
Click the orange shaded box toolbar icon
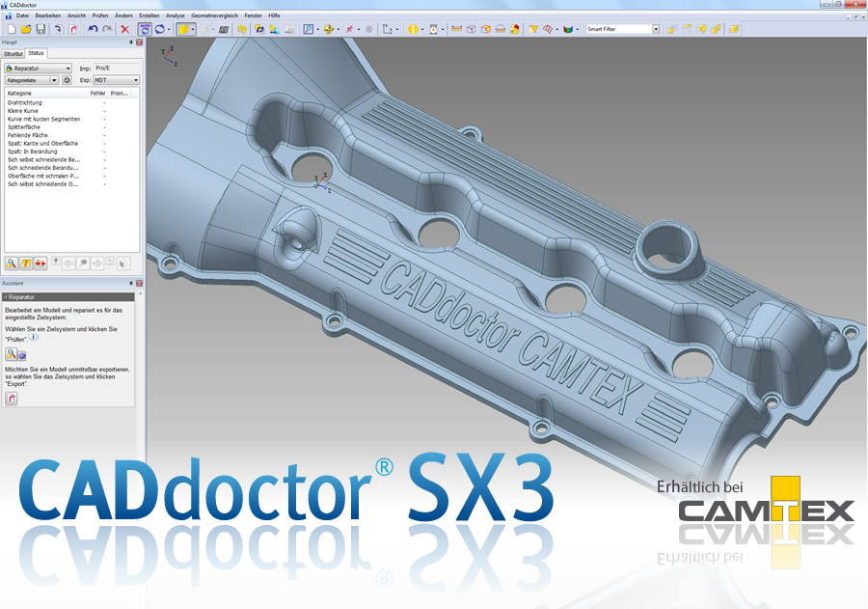pyautogui.click(x=485, y=29)
